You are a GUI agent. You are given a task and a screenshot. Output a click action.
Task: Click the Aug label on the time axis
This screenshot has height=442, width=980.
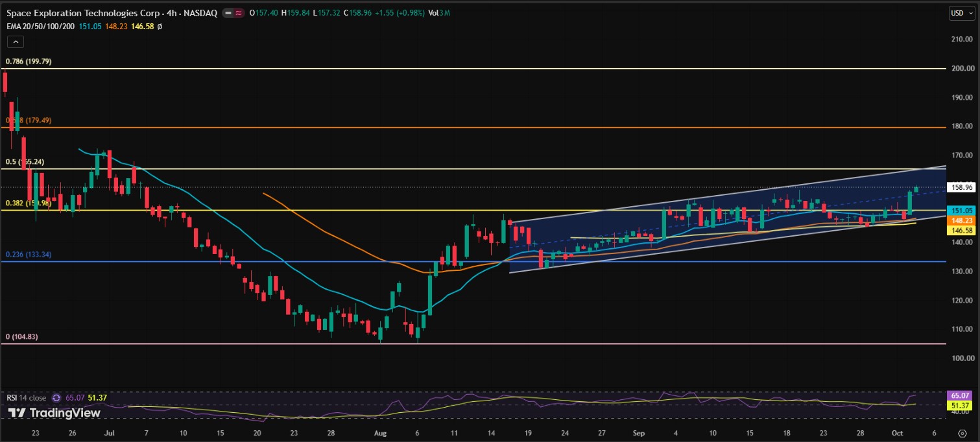381,433
